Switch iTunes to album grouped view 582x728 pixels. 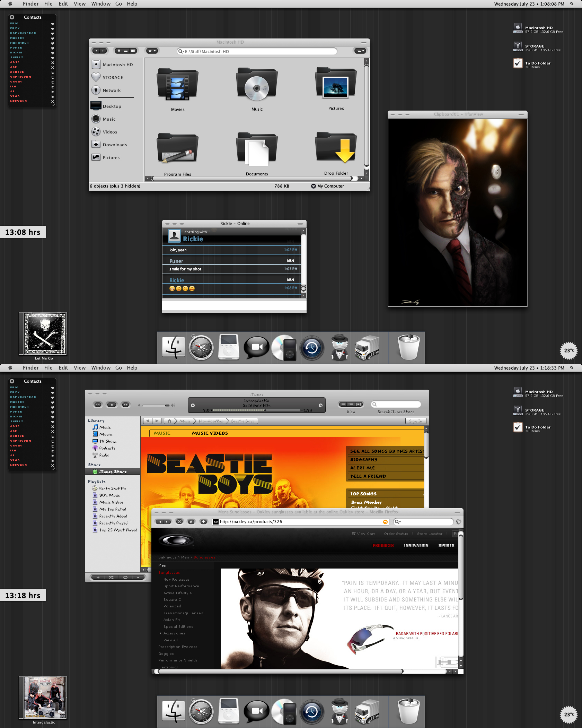(351, 405)
